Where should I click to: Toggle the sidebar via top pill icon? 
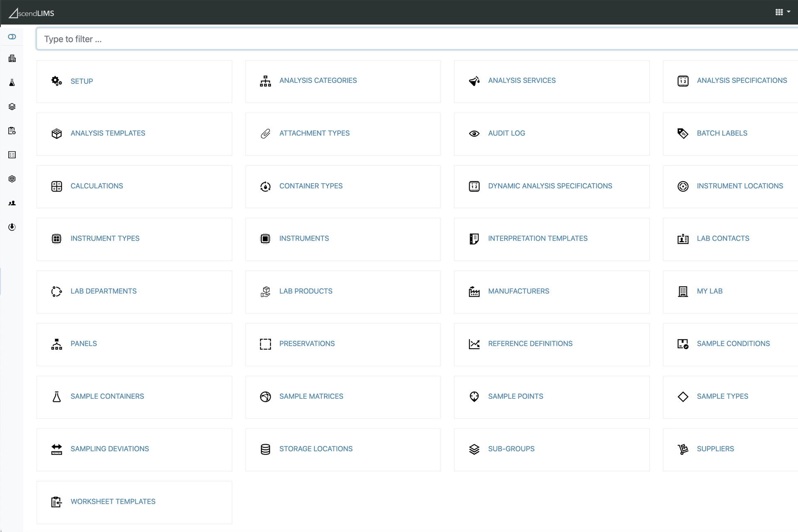point(12,37)
